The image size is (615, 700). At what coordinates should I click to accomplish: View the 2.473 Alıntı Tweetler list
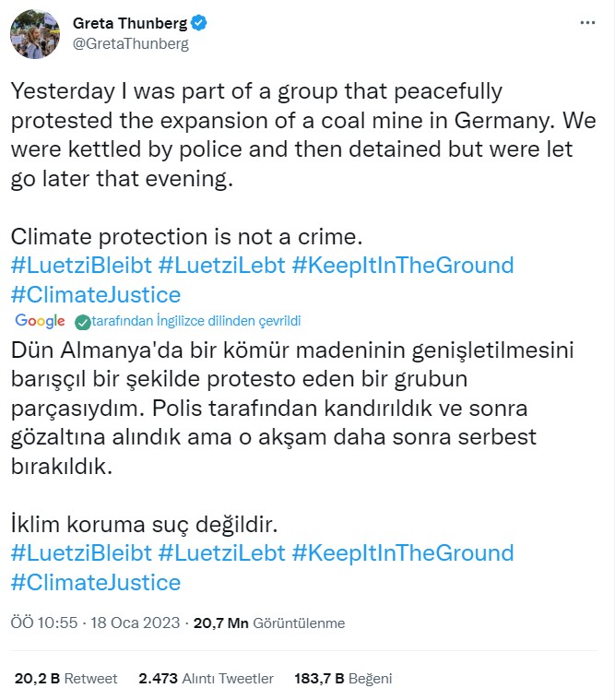point(206,679)
